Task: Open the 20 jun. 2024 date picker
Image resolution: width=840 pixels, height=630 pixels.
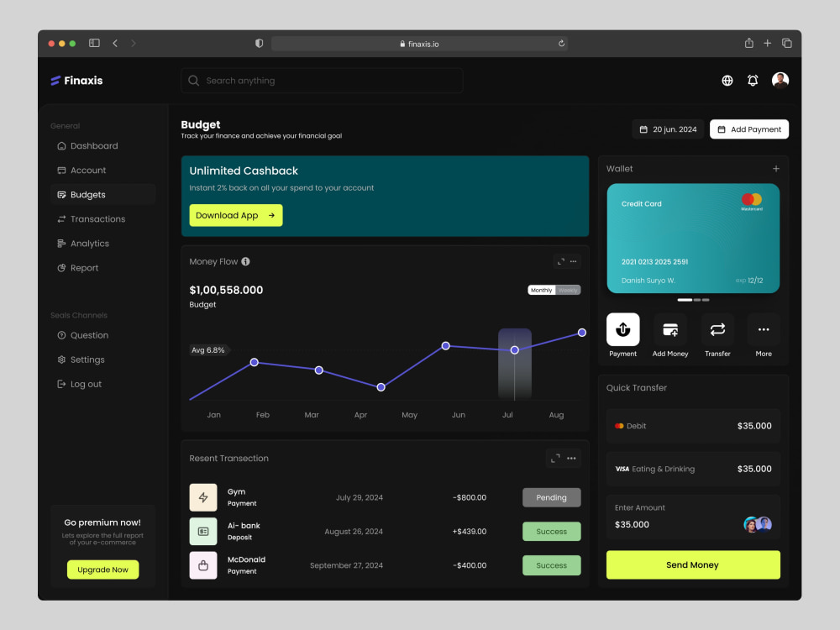Action: (x=668, y=129)
